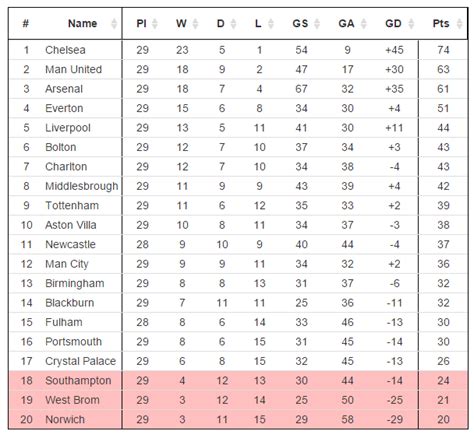Sort by wins using W column arrows
Image resolution: width=474 pixels, height=438 pixels.
point(195,24)
